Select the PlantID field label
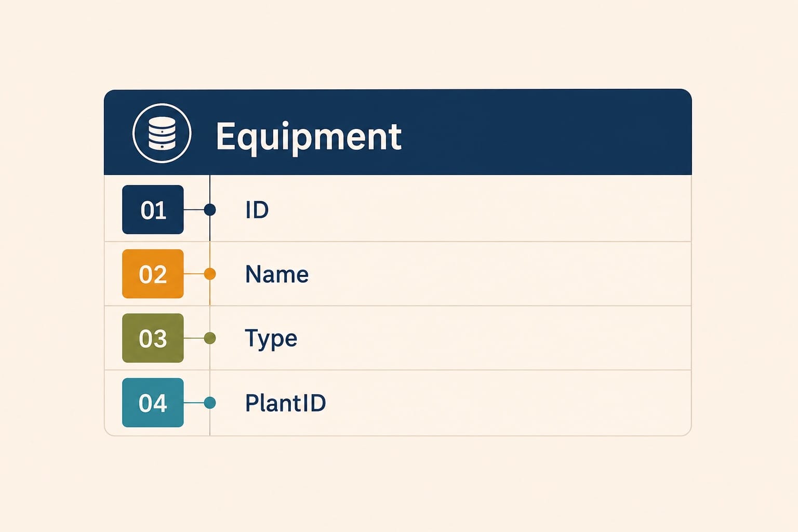 [x=286, y=403]
